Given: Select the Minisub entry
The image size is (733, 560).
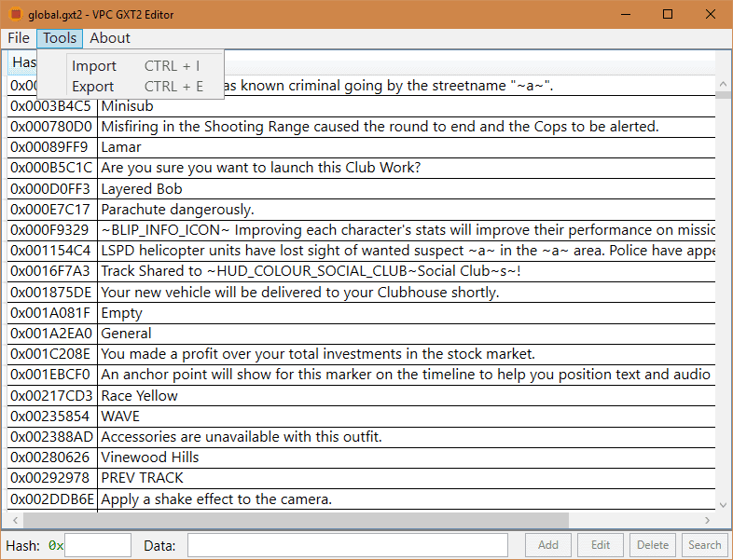Looking at the screenshot, I should point(127,106).
